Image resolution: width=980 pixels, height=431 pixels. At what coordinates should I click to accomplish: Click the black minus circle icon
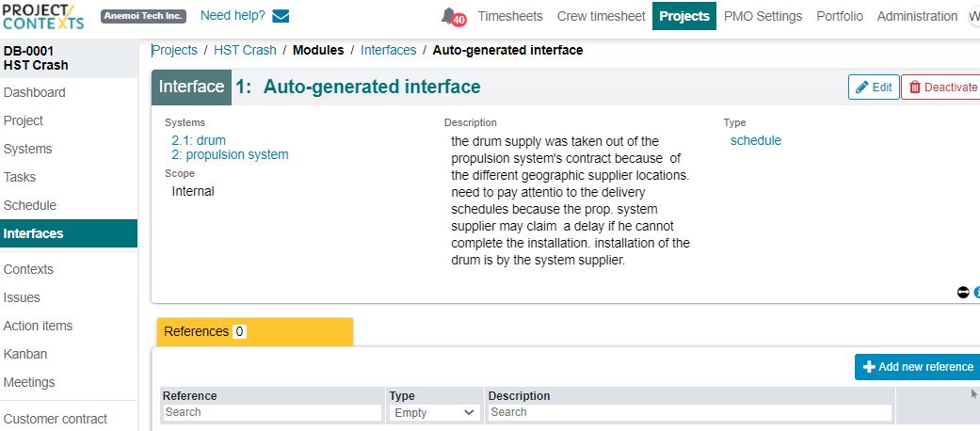point(963,292)
